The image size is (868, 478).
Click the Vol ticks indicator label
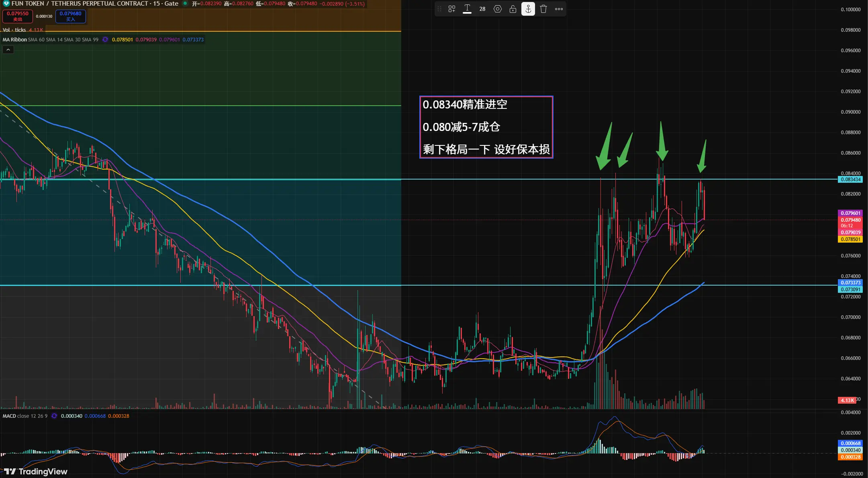pyautogui.click(x=14, y=30)
